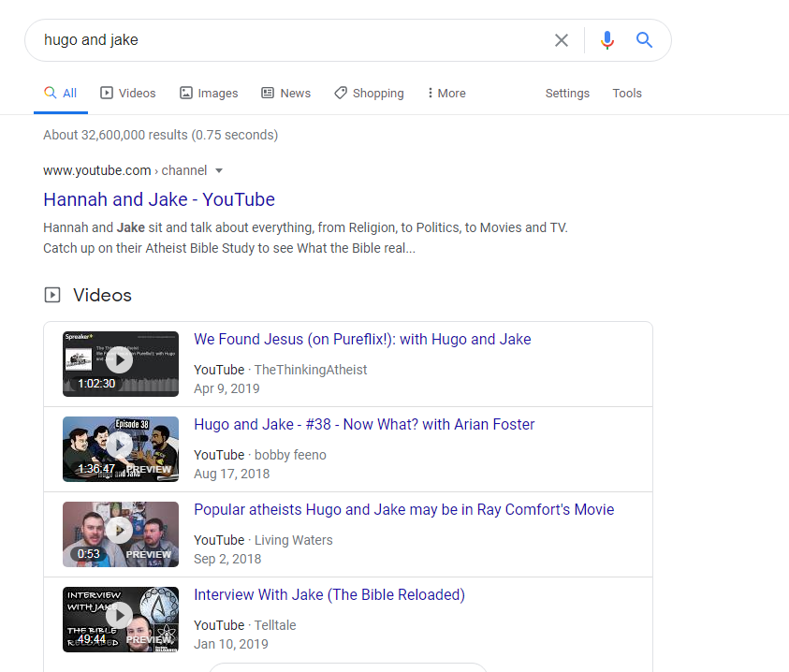The height and width of the screenshot is (672, 789).
Task: Play the 'Interview With Jake' video thumbnail
Action: pyautogui.click(x=120, y=620)
